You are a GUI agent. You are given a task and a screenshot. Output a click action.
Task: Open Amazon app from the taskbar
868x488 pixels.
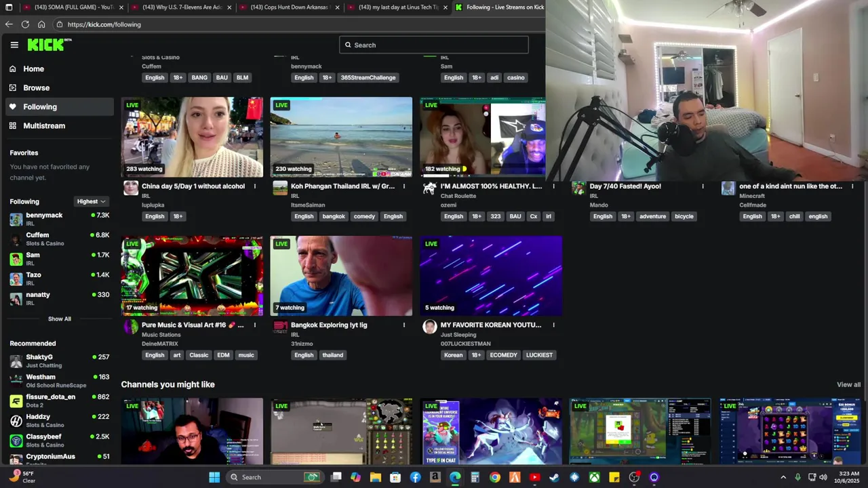435,477
